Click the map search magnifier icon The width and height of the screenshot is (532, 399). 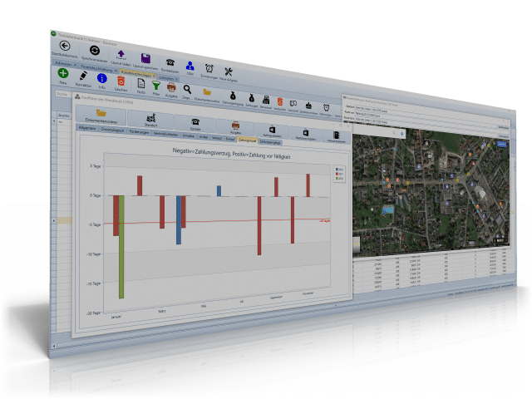[394, 133]
